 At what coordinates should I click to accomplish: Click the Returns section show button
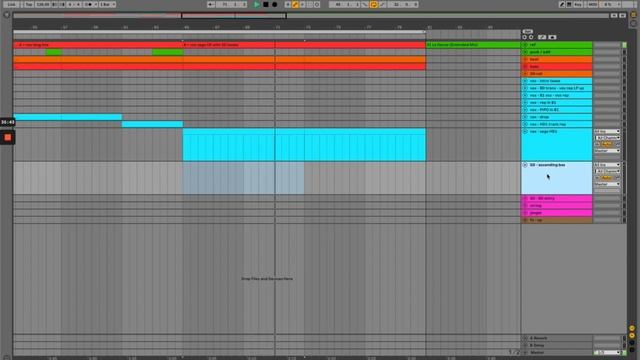tap(632, 336)
